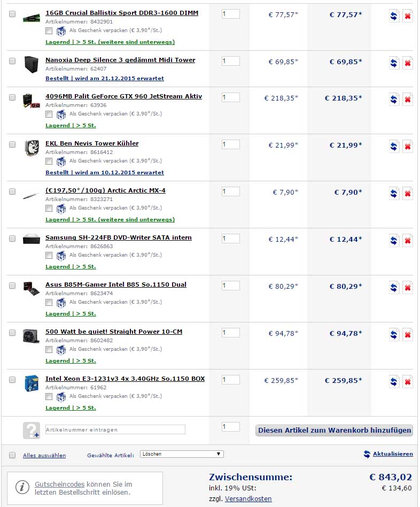
Task: Open the Versandkosten link
Action: click(x=248, y=499)
